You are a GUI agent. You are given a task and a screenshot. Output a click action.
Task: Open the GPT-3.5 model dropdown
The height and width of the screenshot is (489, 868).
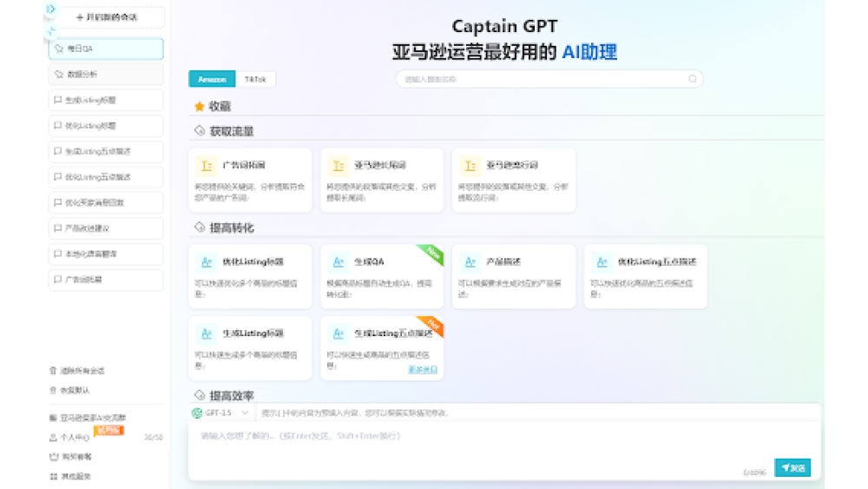(220, 413)
